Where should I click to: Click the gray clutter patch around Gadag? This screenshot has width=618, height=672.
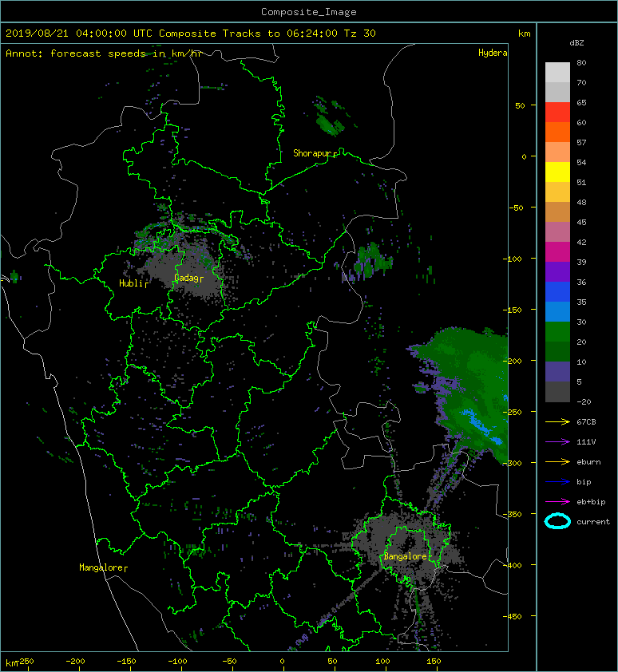[188, 268]
